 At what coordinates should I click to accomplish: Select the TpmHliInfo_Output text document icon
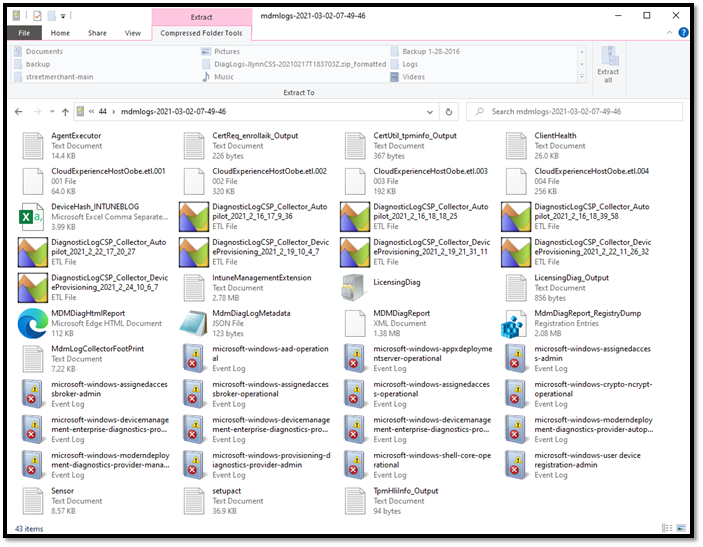355,501
